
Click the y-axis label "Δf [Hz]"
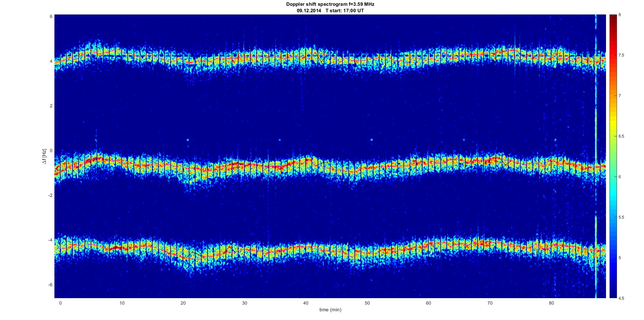tap(44, 156)
